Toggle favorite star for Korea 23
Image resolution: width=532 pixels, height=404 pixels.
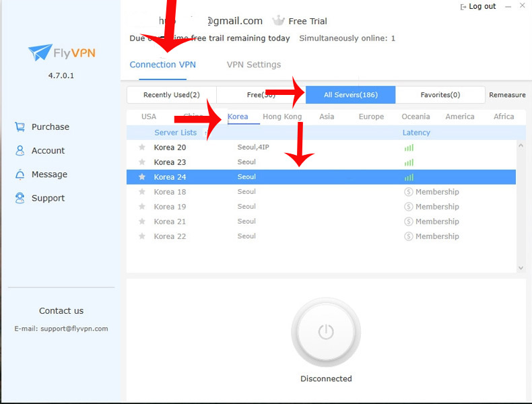[x=141, y=162]
